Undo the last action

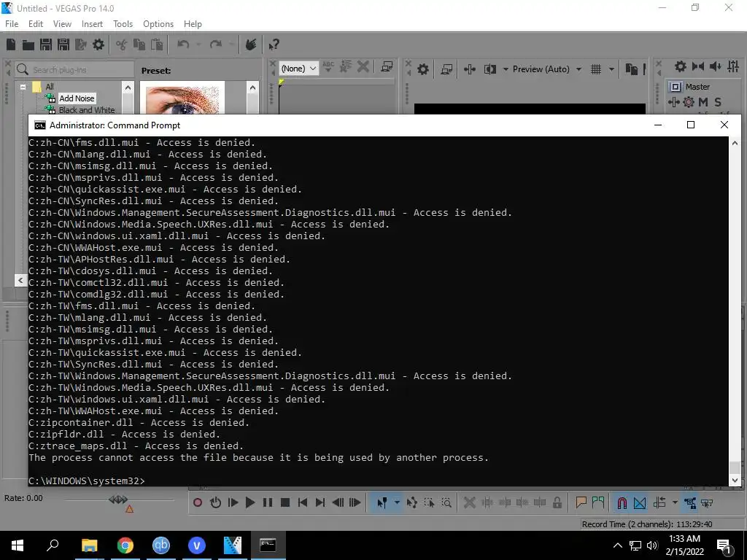(183, 44)
